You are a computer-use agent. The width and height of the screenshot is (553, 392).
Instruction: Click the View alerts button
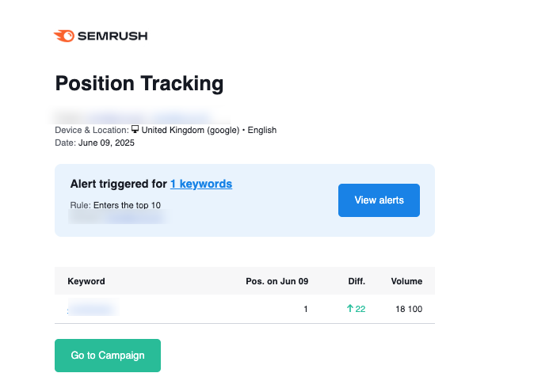click(x=379, y=200)
